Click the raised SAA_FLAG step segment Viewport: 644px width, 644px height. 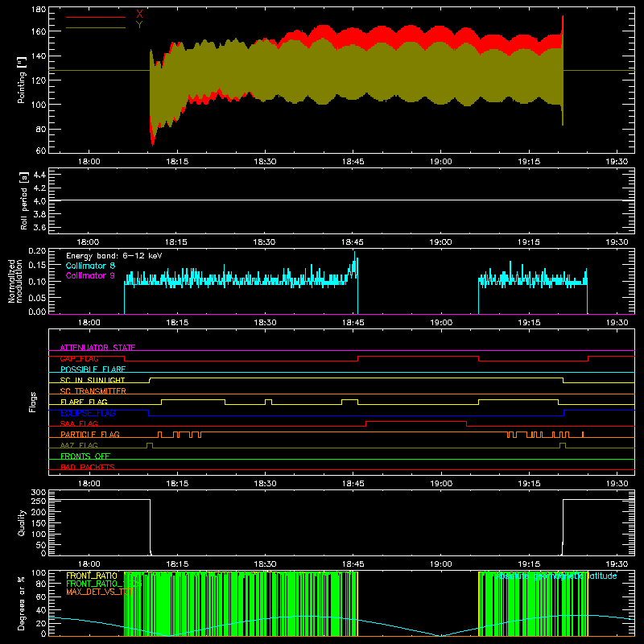click(x=416, y=421)
